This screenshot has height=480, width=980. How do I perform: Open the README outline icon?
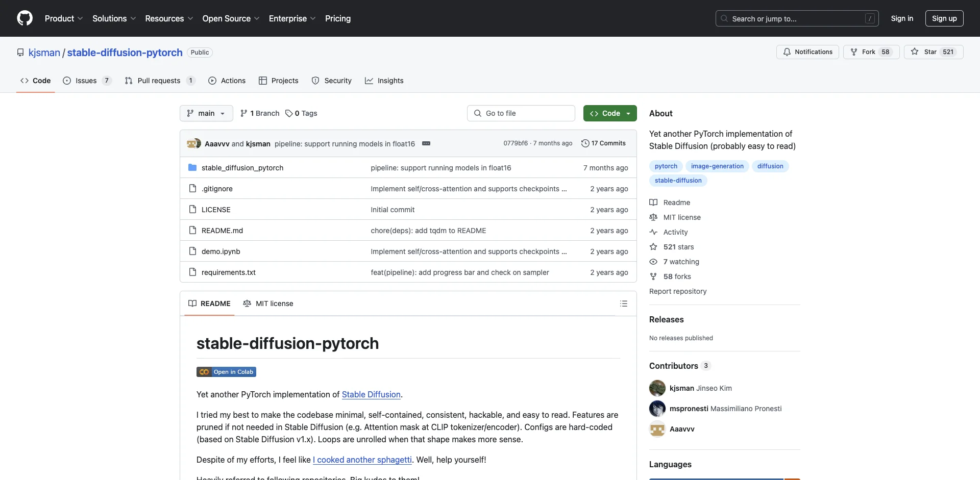[x=623, y=304]
